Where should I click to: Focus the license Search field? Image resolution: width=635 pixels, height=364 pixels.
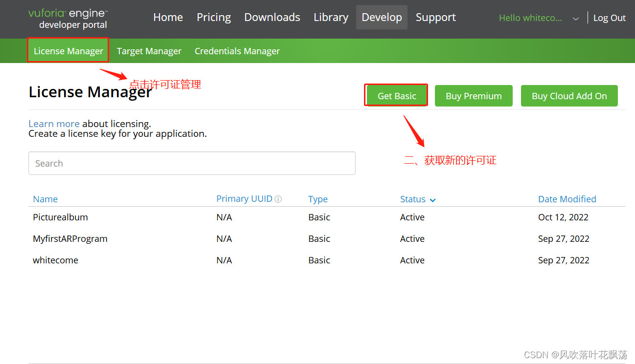pos(192,163)
